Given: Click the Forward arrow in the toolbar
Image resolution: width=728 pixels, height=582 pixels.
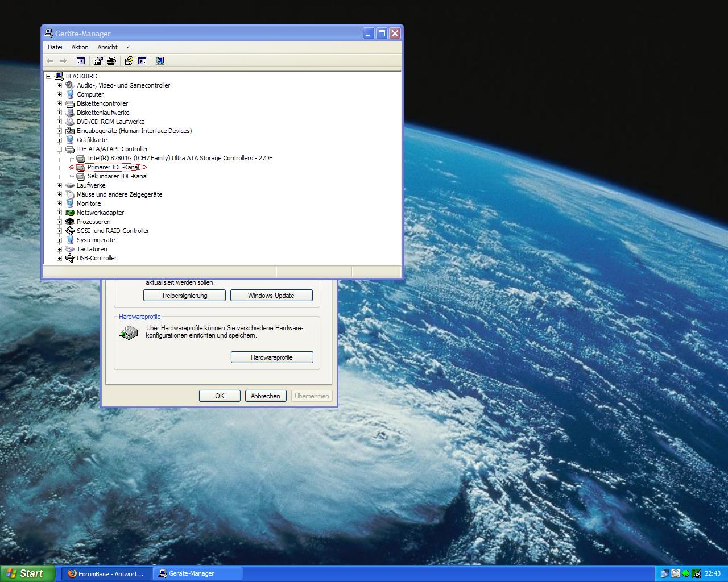Looking at the screenshot, I should (x=63, y=61).
